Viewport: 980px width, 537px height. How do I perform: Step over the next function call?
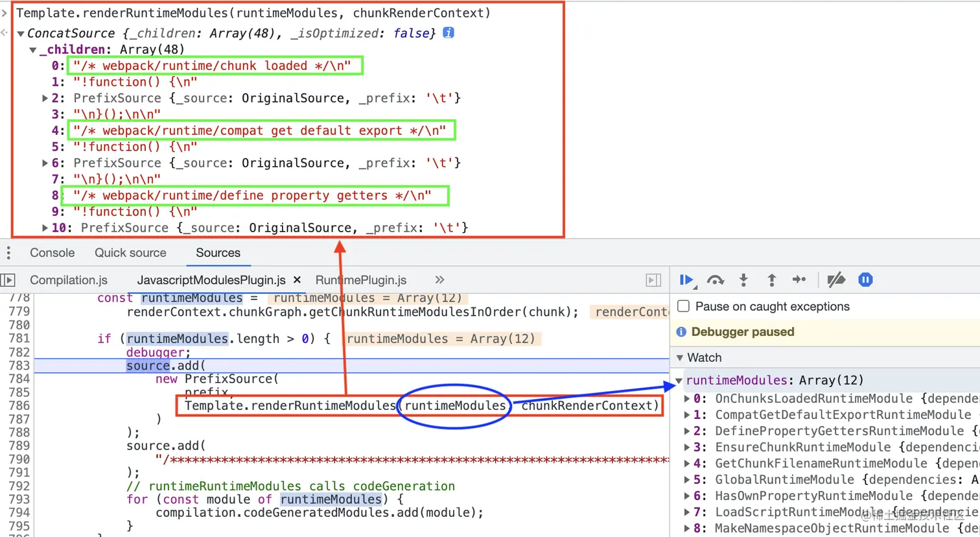coord(715,280)
